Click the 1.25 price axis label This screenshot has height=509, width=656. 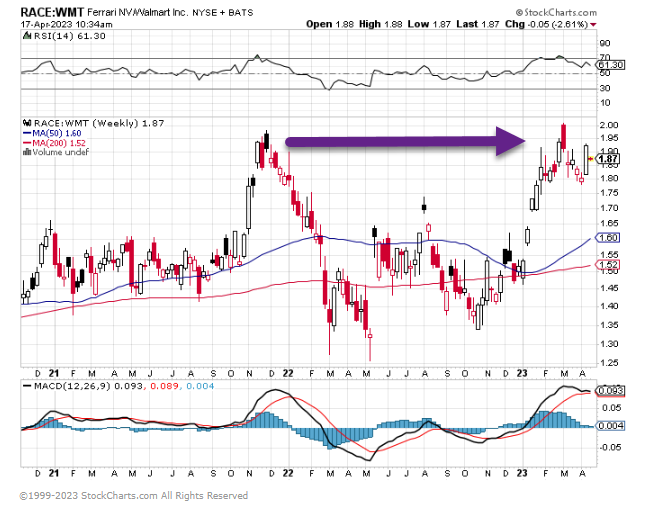coord(609,363)
